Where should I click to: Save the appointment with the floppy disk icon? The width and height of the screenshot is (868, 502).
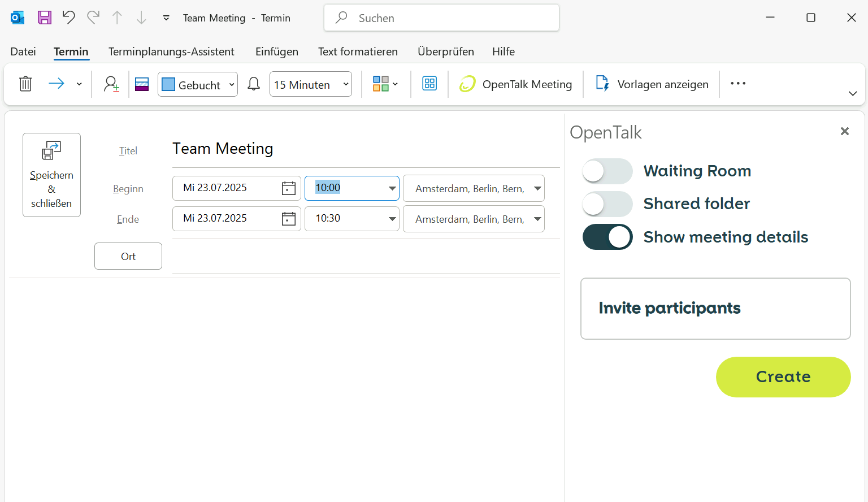tap(45, 18)
